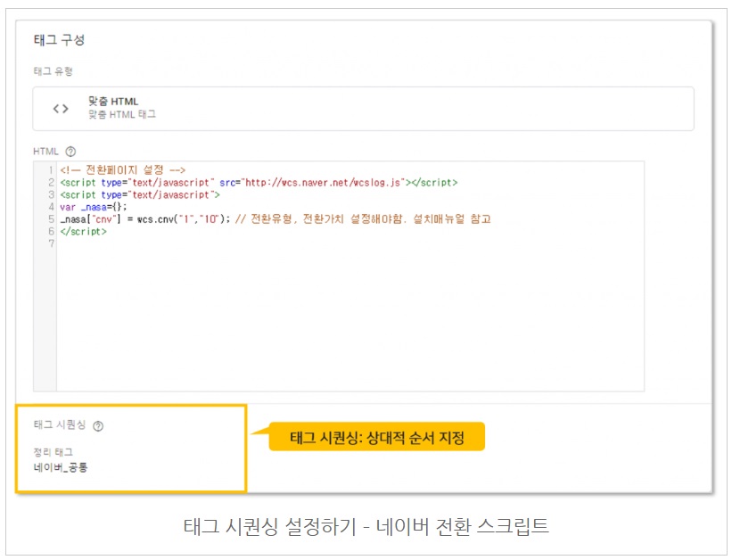The image size is (732, 560).
Task: Click the script type text/javascript line 3
Action: [140, 194]
